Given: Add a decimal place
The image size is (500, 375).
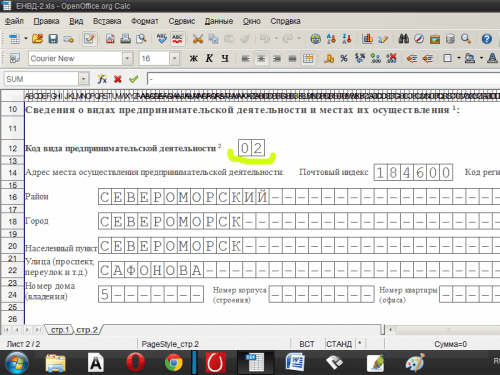Looking at the screenshot, I should [x=376, y=59].
